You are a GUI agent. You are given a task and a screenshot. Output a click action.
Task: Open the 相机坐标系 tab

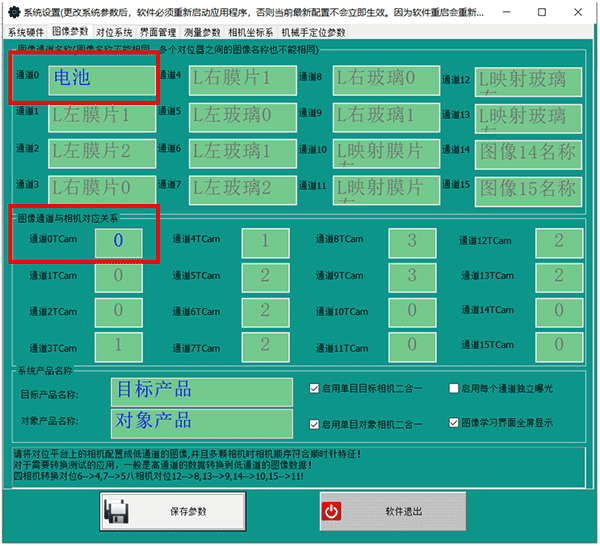click(x=251, y=32)
